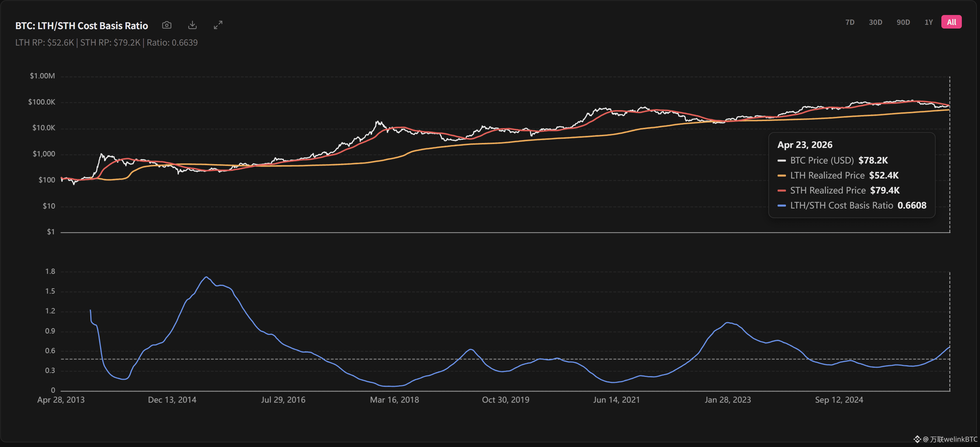The image size is (980, 447).
Task: Click the STH Realized Price red swatch
Action: [782, 191]
